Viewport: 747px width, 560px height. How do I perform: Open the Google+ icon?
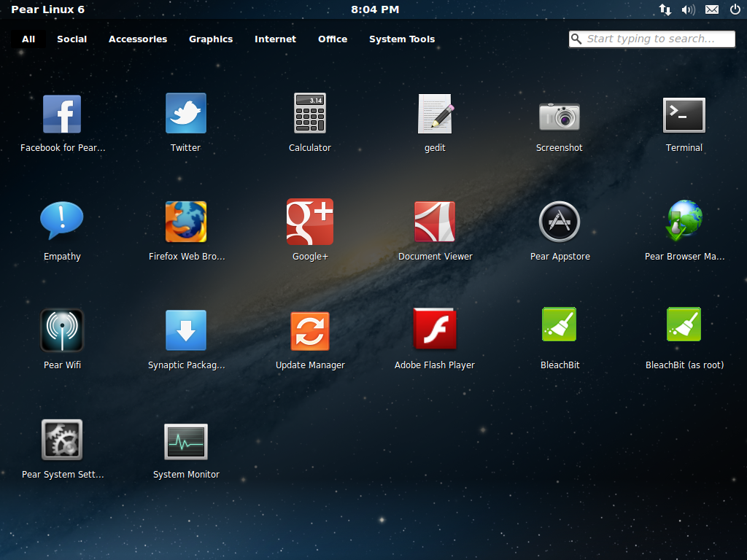[309, 222]
